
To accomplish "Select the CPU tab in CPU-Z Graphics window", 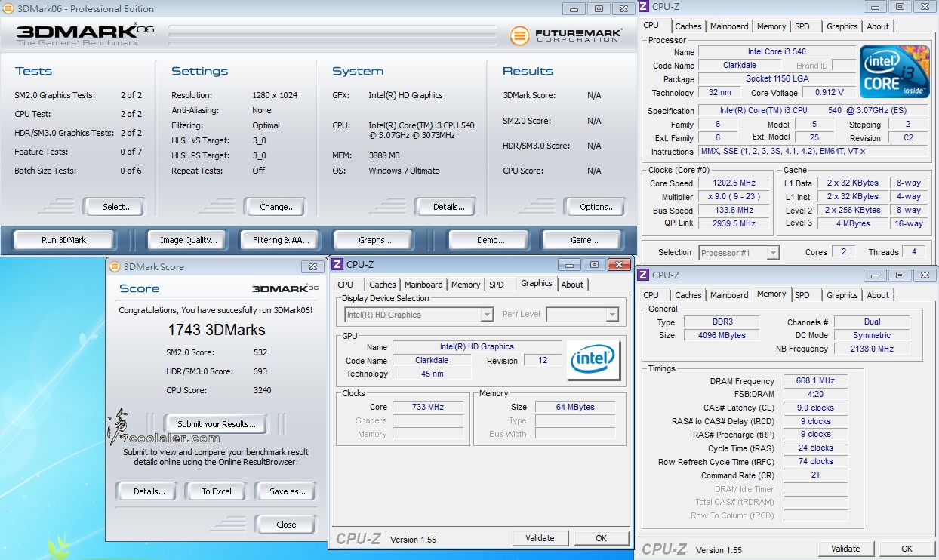I will (x=346, y=285).
